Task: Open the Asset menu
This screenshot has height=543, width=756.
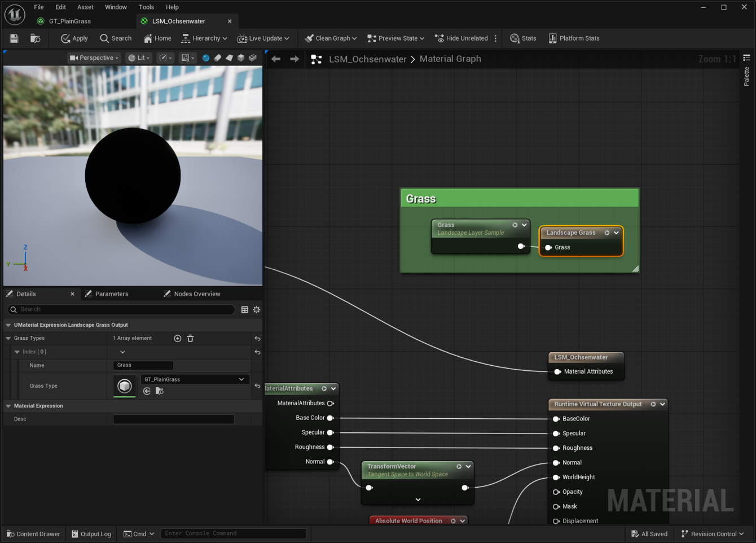Action: [85, 7]
